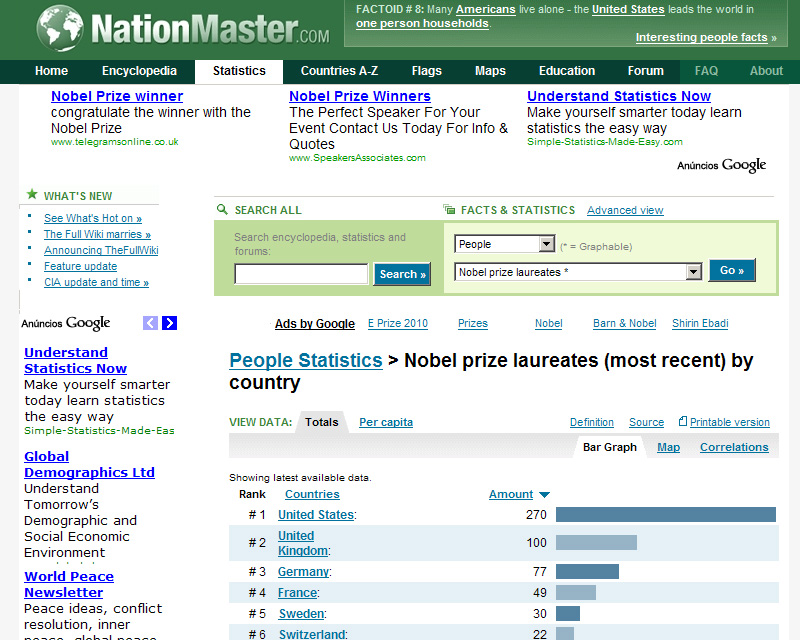Open the Education section
Viewport: 800px width, 640px height.
tap(567, 71)
